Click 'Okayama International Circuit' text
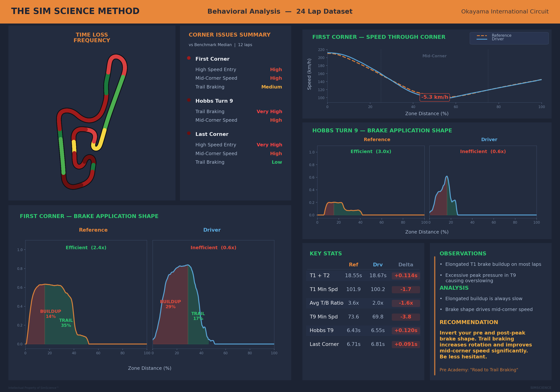Image resolution: width=560 pixels, height=392 pixels. tap(505, 11)
